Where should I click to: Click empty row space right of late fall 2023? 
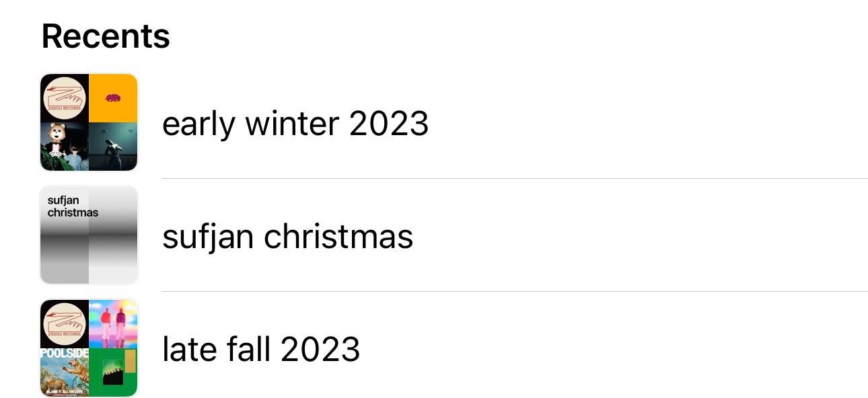[x=639, y=350]
